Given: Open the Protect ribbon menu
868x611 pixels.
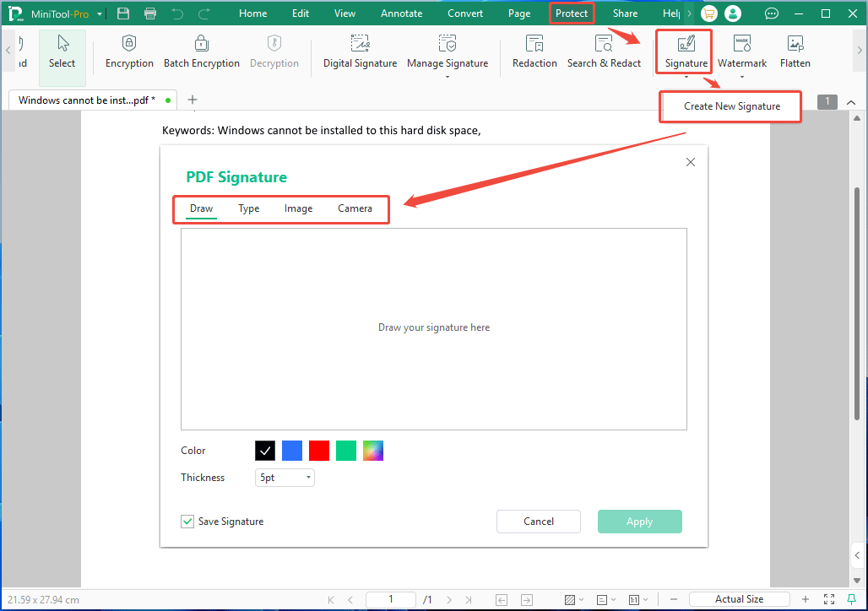Looking at the screenshot, I should pyautogui.click(x=572, y=13).
